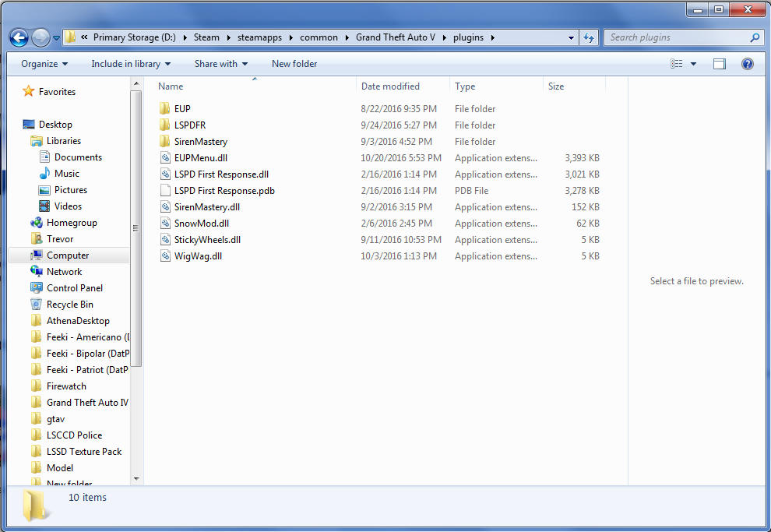Viewport: 771px width, 532px height.
Task: Select the EUPMenu.dll file icon
Action: pyautogui.click(x=165, y=158)
